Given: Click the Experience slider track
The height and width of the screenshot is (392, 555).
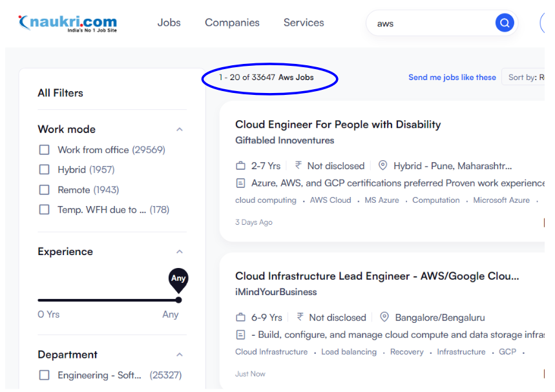Looking at the screenshot, I should tap(109, 300).
